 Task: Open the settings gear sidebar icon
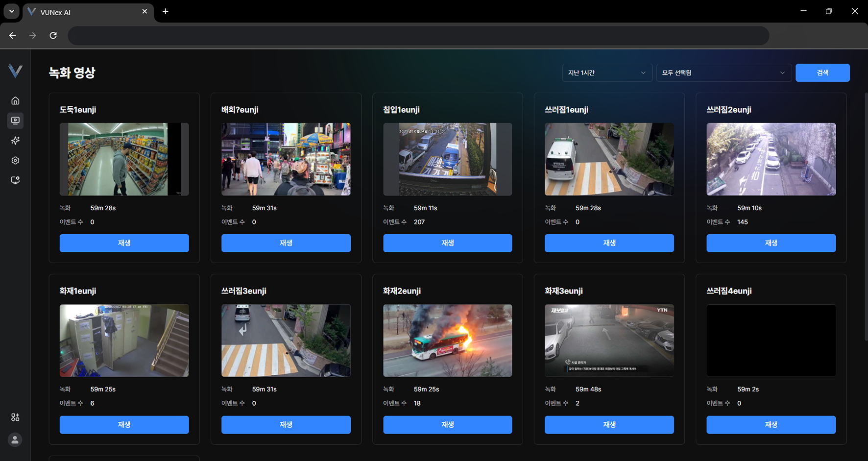pos(15,161)
